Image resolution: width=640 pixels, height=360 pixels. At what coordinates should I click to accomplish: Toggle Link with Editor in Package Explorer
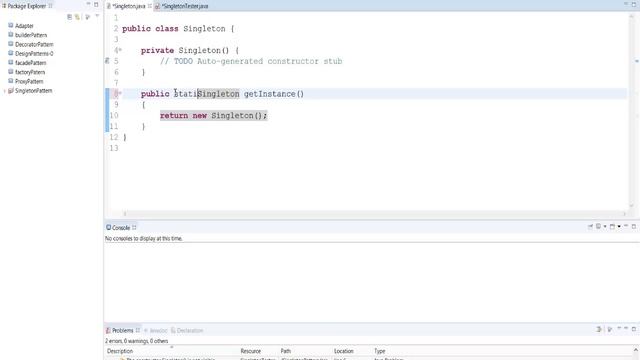(77, 17)
